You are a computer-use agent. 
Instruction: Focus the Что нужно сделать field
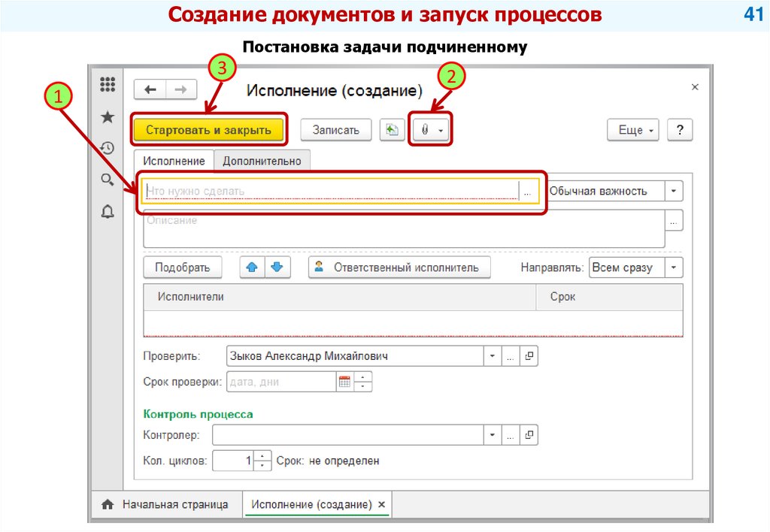coord(332,191)
